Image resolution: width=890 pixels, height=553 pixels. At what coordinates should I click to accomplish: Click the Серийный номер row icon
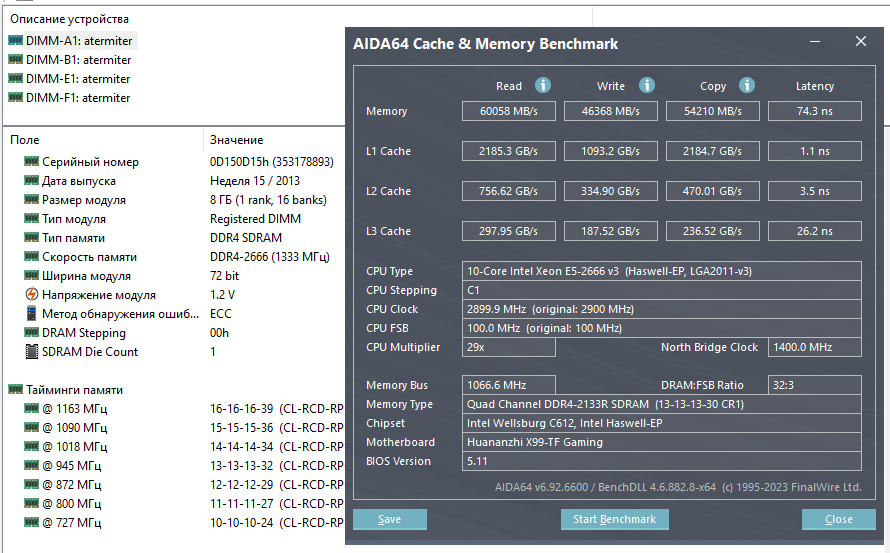(32, 161)
